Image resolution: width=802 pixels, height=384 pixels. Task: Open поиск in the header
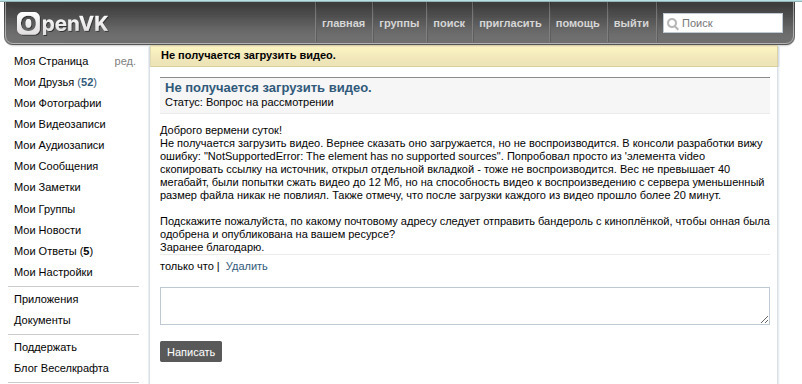pyautogui.click(x=449, y=23)
